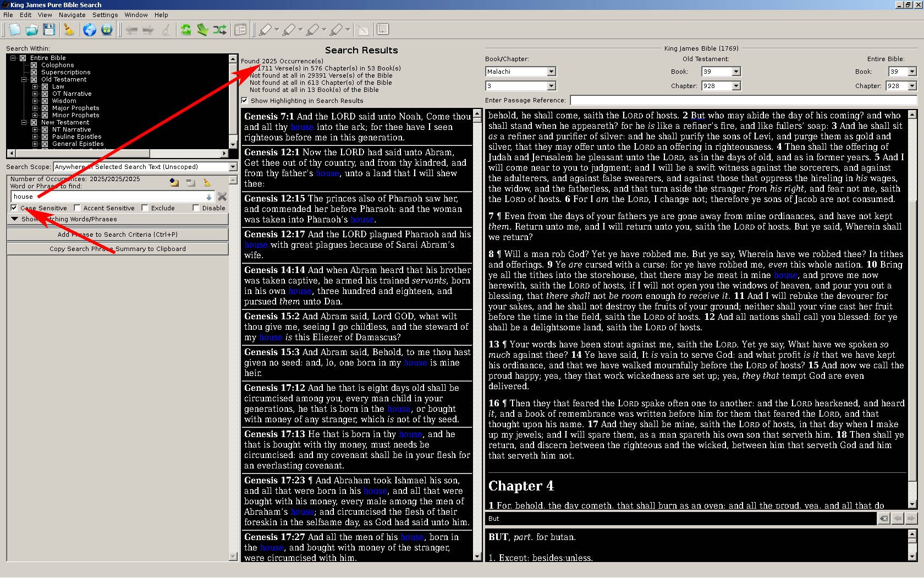Click the broom icon in the main toolbar
This screenshot has height=578, width=924.
click(69, 30)
